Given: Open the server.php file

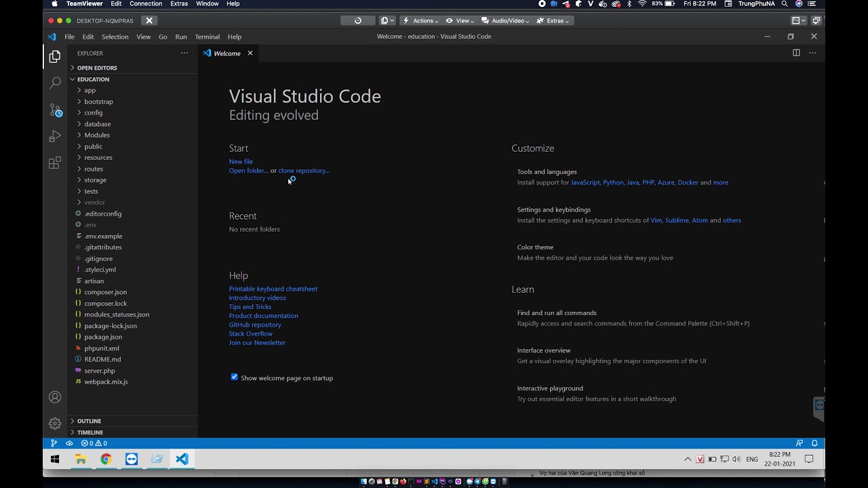Looking at the screenshot, I should (x=100, y=371).
